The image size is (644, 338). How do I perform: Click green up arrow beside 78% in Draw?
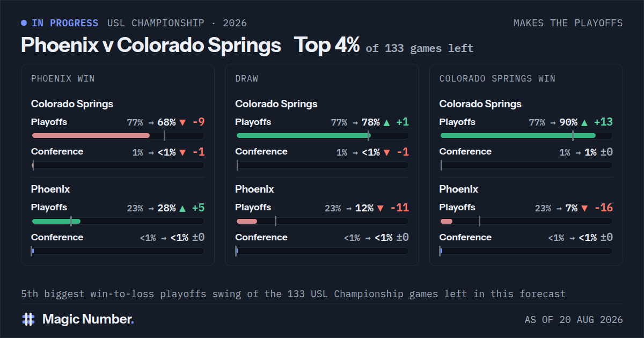point(386,122)
